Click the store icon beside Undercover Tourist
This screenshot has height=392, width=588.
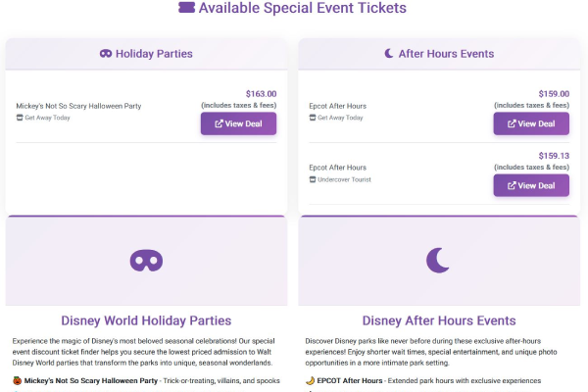(x=313, y=179)
